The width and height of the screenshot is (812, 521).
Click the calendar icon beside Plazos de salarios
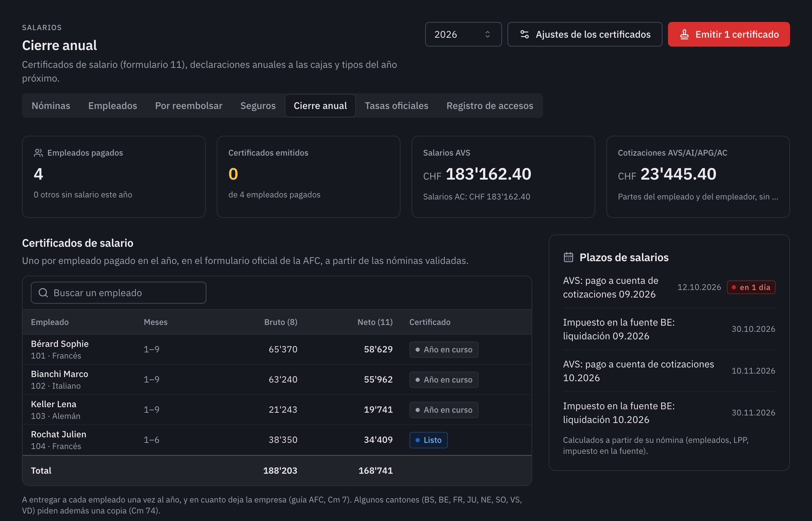click(x=569, y=257)
